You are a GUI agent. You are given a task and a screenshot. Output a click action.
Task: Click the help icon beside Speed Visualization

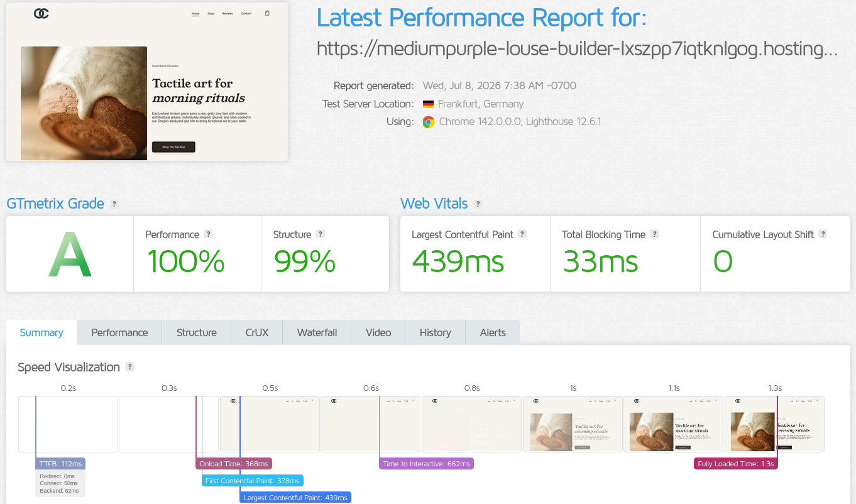click(129, 367)
